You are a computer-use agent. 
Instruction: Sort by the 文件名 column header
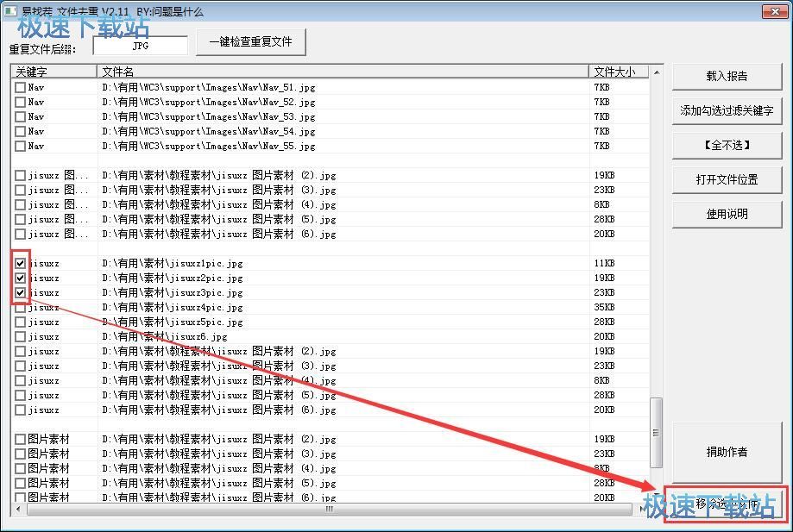343,72
